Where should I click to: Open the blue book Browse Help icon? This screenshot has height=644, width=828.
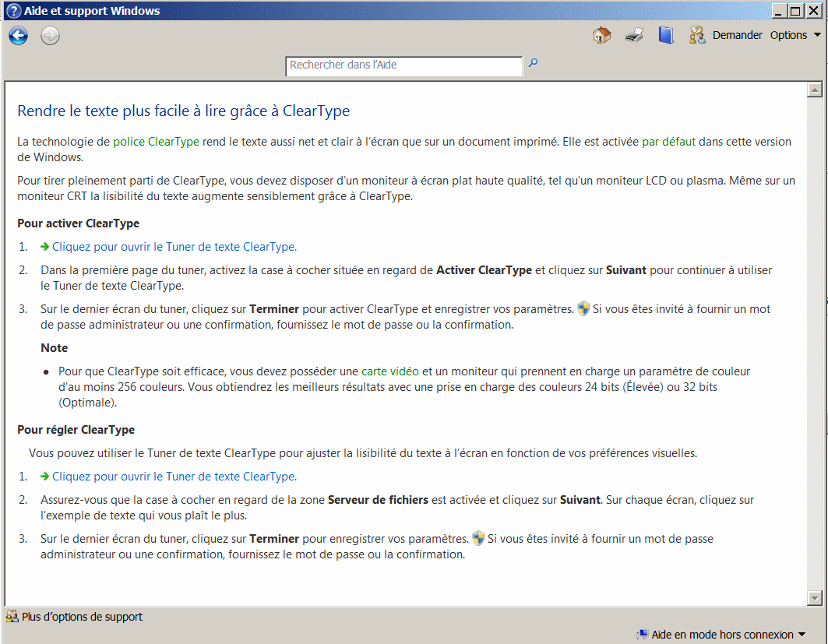665,35
